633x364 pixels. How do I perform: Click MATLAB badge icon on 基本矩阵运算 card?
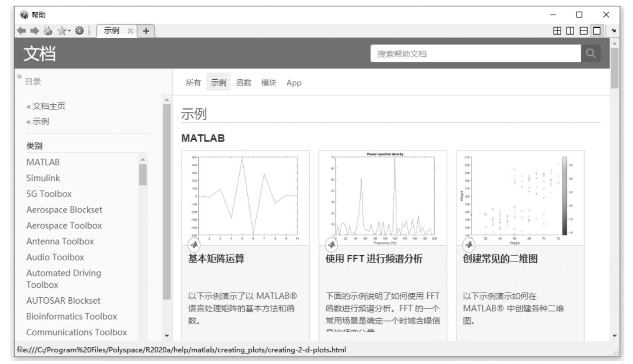tap(195, 244)
